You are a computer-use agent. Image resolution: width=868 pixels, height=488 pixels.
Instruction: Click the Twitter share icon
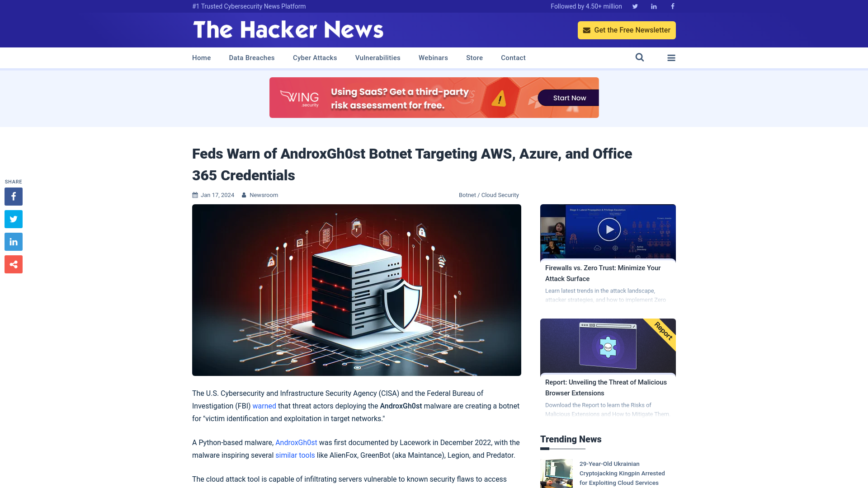[13, 219]
